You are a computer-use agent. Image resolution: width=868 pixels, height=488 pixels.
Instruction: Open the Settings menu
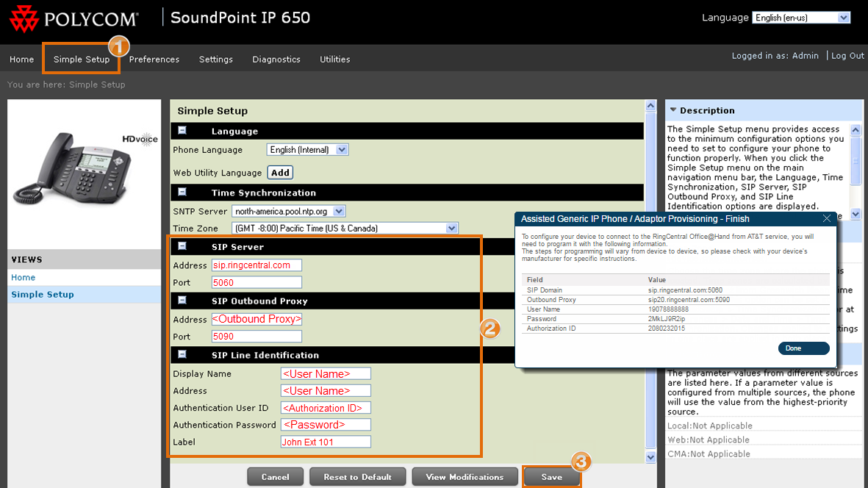coord(216,60)
